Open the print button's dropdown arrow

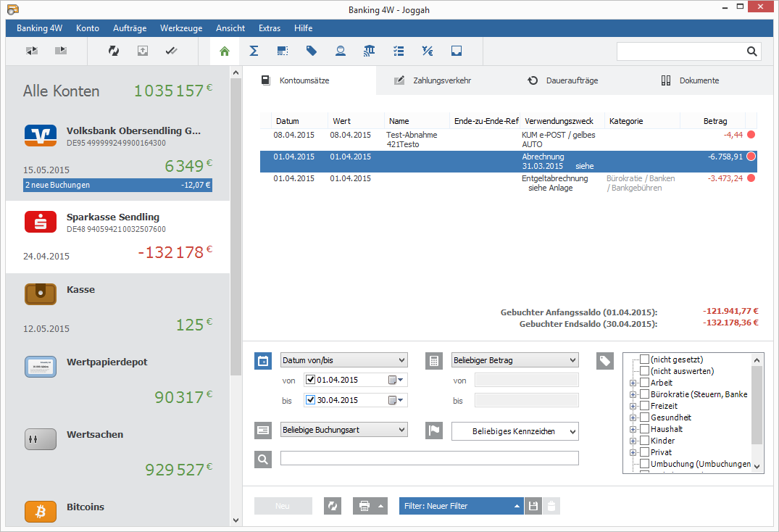(x=380, y=505)
